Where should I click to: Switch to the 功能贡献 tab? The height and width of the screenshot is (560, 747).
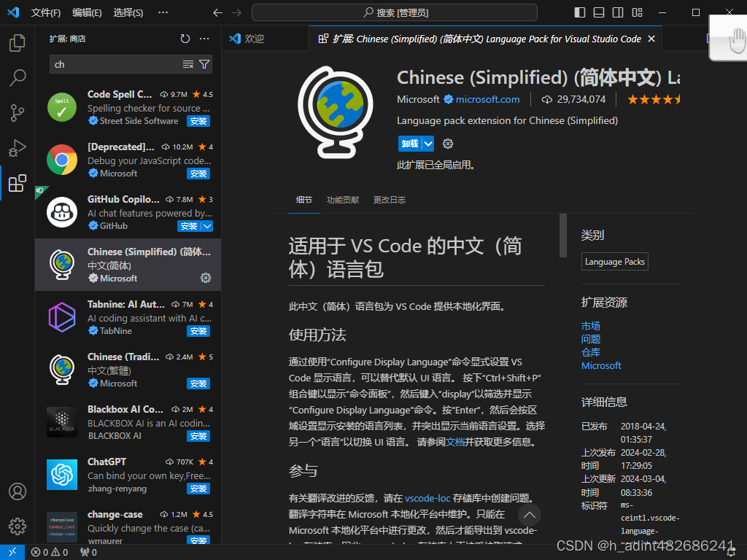click(343, 200)
